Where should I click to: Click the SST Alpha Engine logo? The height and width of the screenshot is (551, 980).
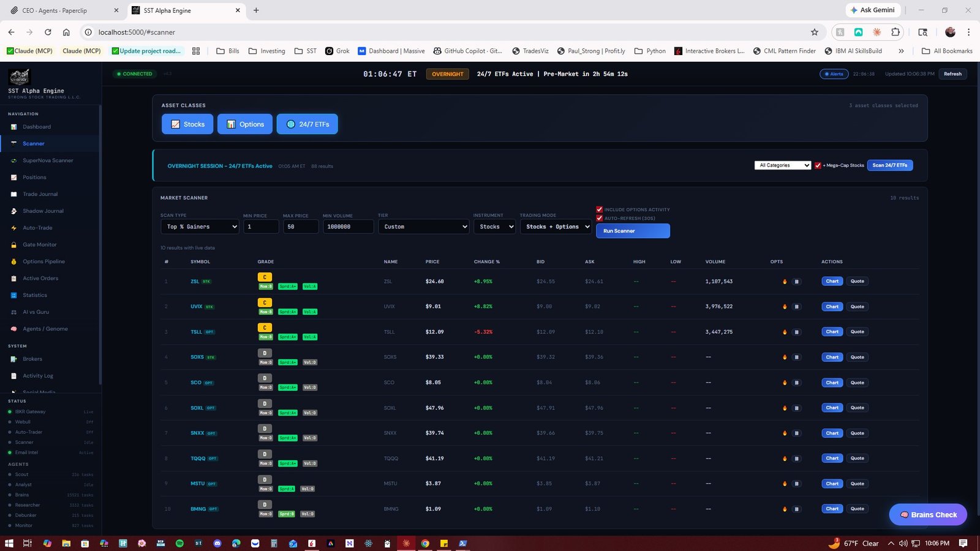19,77
